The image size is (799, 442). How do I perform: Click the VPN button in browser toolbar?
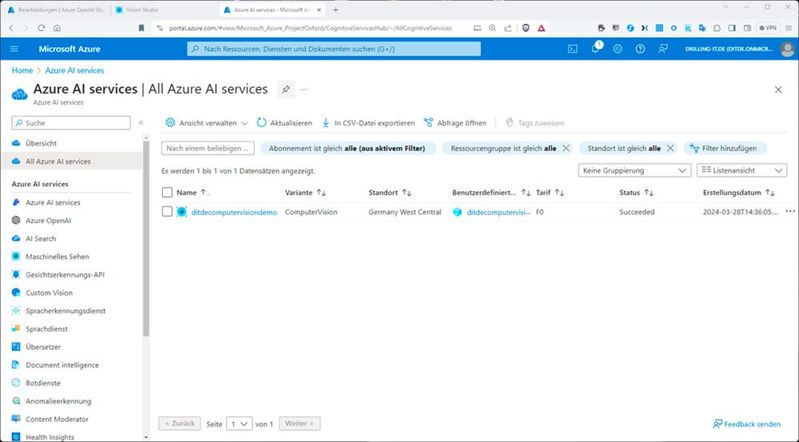click(x=768, y=28)
